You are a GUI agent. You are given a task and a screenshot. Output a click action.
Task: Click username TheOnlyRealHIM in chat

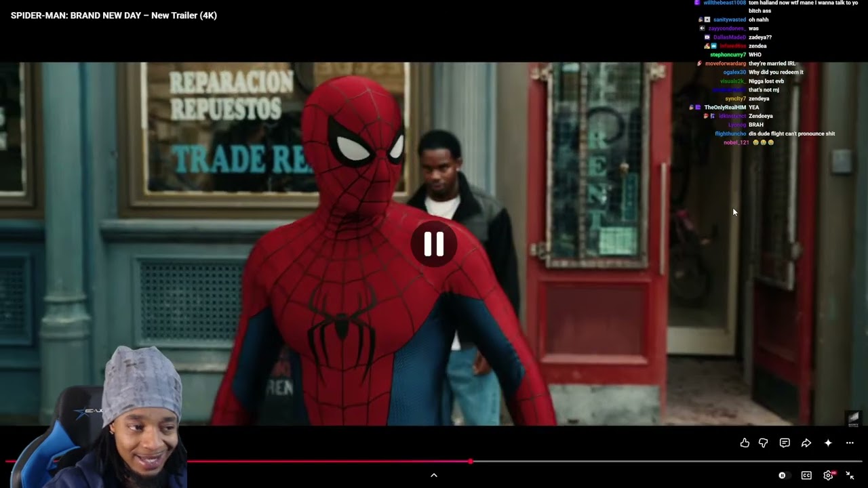[725, 108]
